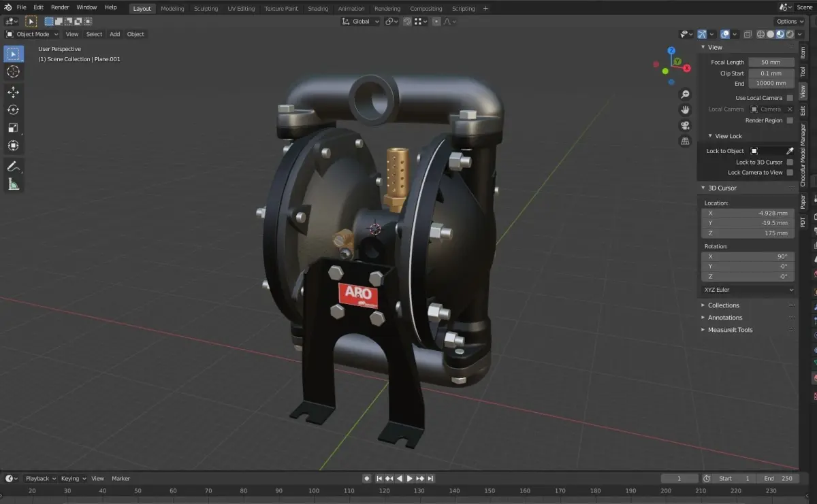Select the Measure tool

coord(14,184)
